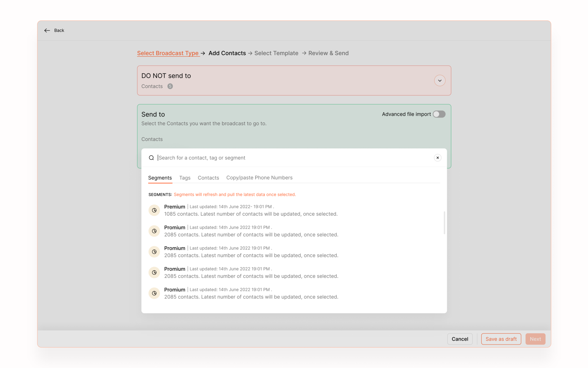This screenshot has height=368, width=588.
Task: Focus the contact search field
Action: click(294, 158)
